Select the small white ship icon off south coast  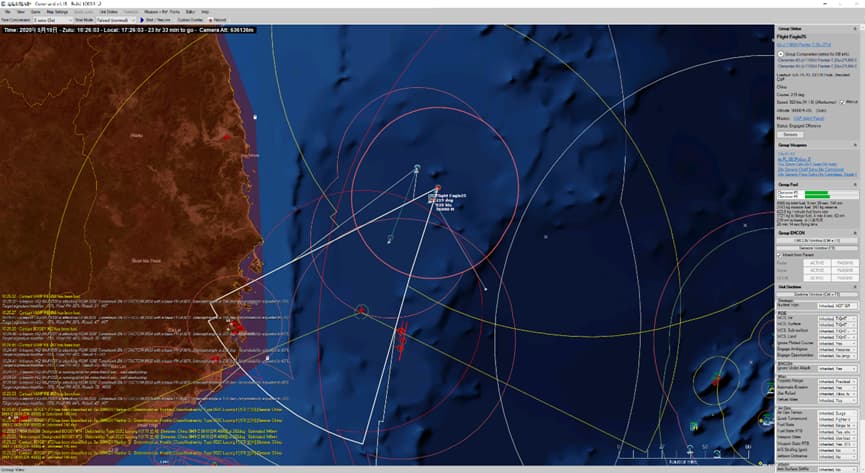[268, 358]
